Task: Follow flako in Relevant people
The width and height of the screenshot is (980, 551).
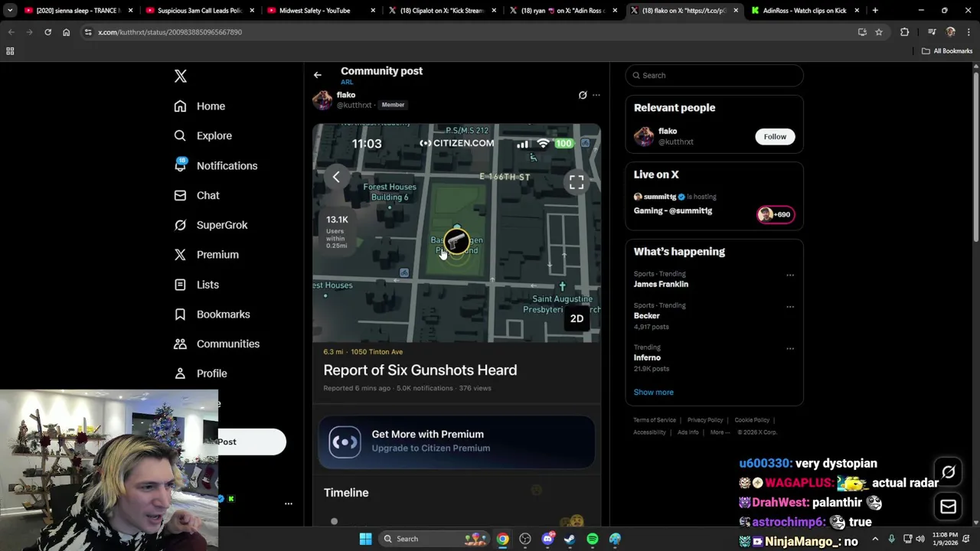Action: pyautogui.click(x=775, y=136)
